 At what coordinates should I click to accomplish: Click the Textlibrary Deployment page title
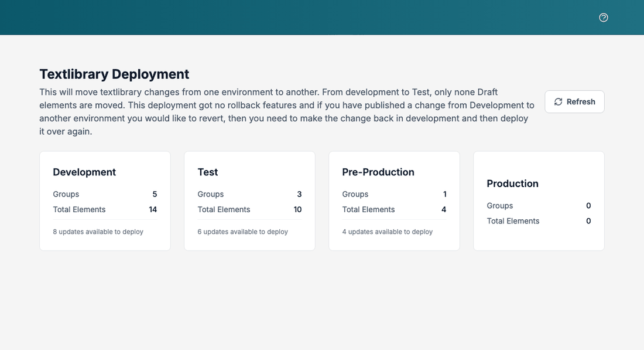coord(114,74)
